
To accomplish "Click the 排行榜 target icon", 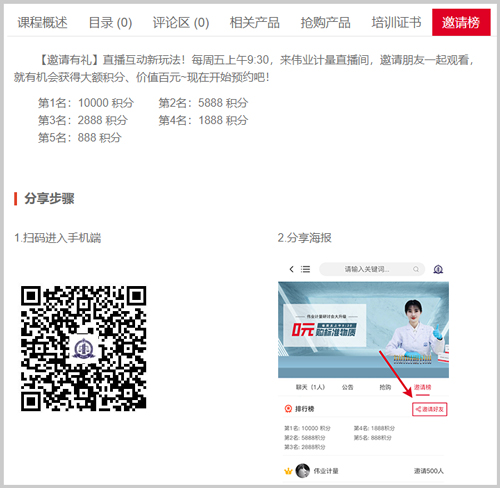I will tap(288, 409).
